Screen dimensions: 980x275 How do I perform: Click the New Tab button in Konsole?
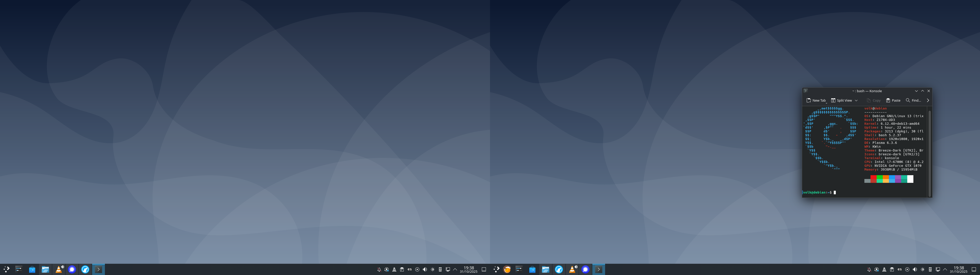[x=816, y=100]
